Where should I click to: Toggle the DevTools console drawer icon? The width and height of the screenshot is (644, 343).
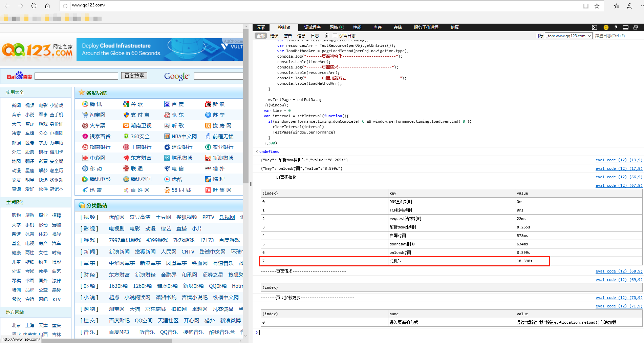pos(595,27)
